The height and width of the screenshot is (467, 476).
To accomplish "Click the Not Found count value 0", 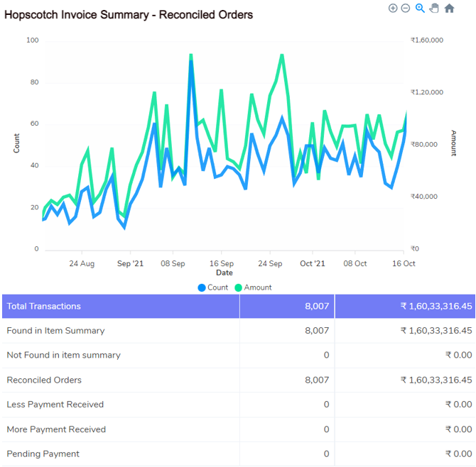I will [326, 355].
